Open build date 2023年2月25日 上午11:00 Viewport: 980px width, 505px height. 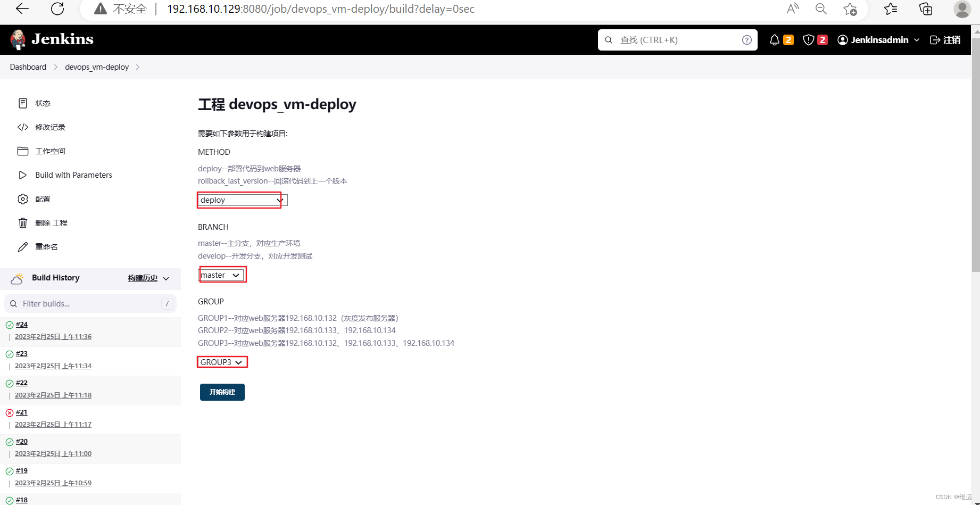click(x=53, y=454)
